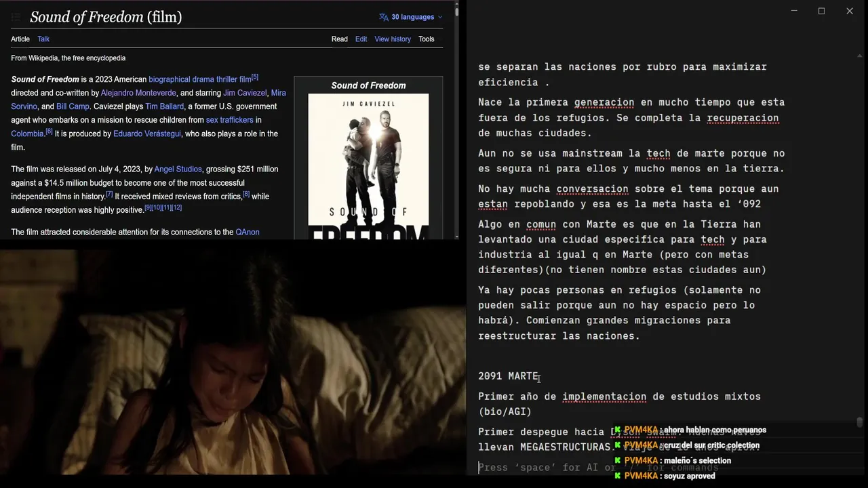Click username PVM4KA in 'soyuz aproved' message
868x488 pixels.
641,476
